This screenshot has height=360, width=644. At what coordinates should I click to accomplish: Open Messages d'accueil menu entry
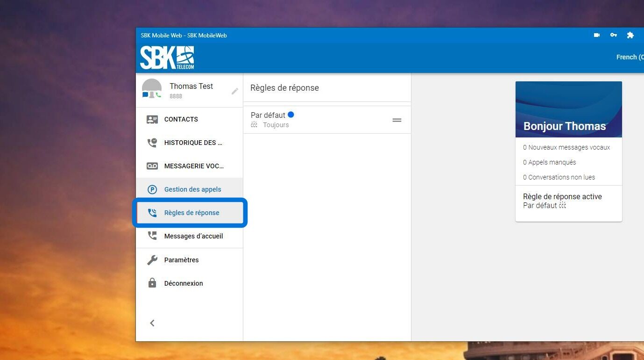click(x=190, y=236)
